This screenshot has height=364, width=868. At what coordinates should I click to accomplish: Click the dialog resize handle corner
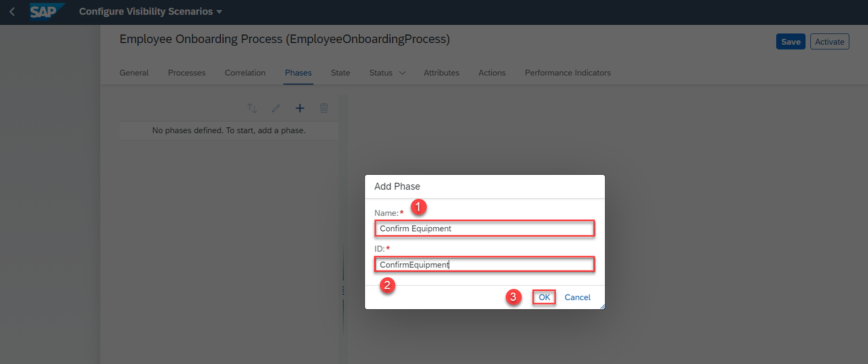click(602, 306)
